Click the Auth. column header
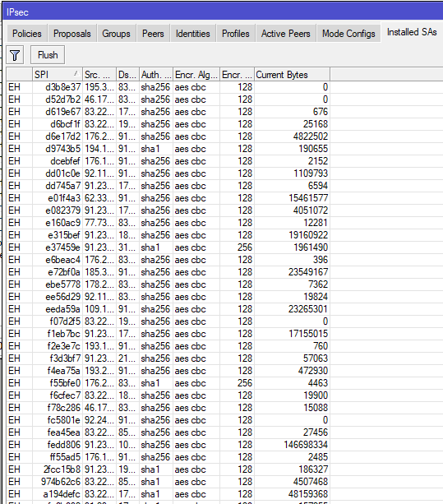 click(156, 75)
